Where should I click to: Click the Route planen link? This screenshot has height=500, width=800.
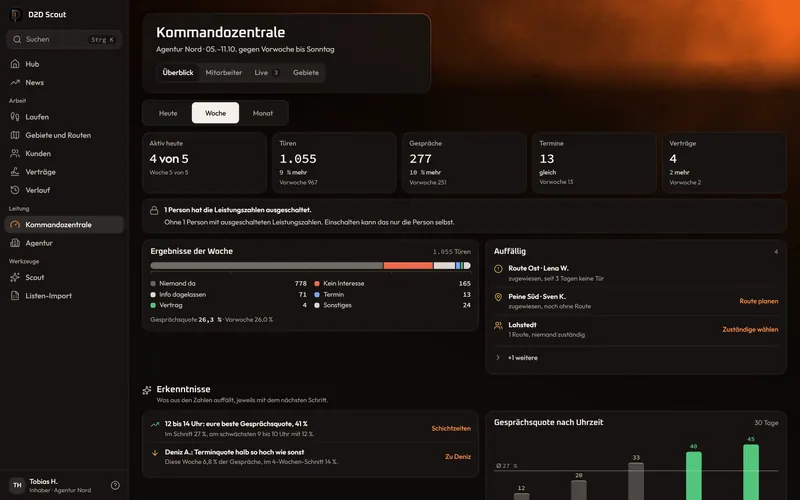[x=759, y=301]
